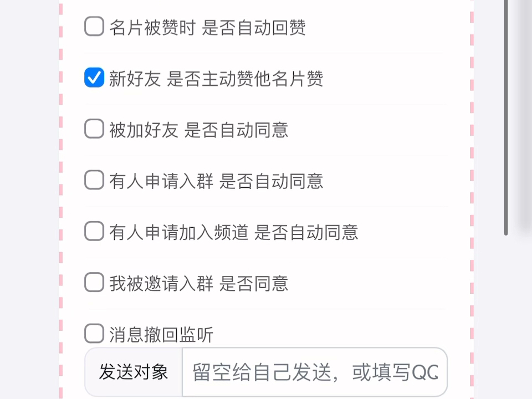532x399 pixels.
Task: Click the 发送对象 field prefix label
Action: pyautogui.click(x=134, y=372)
